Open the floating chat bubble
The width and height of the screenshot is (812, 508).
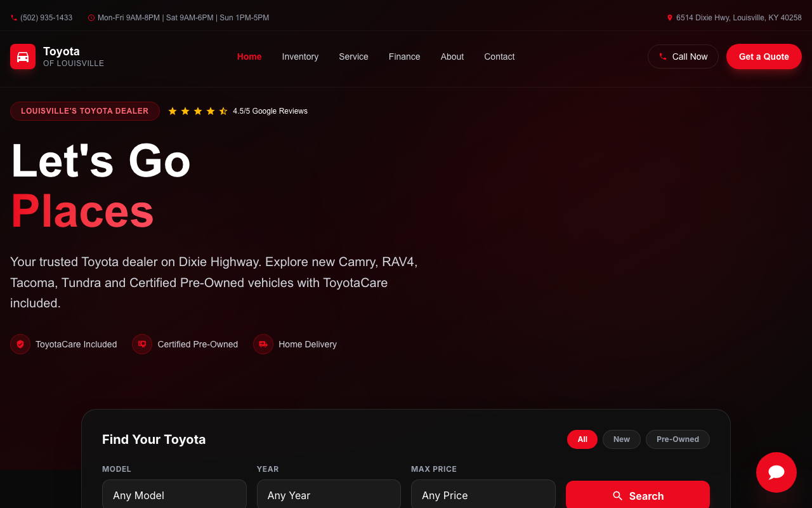776,472
